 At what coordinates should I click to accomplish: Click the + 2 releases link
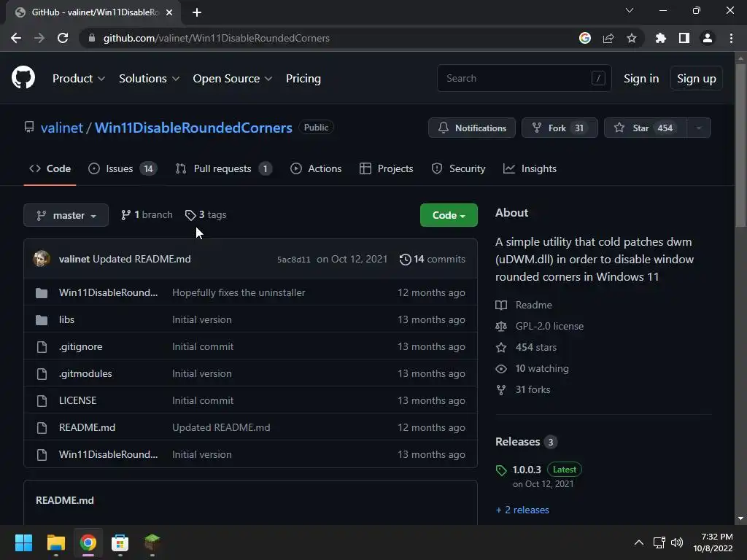[x=522, y=510]
